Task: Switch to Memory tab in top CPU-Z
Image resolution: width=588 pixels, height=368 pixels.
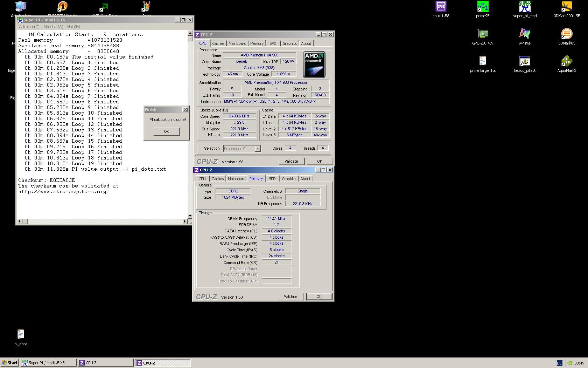Action: (257, 43)
